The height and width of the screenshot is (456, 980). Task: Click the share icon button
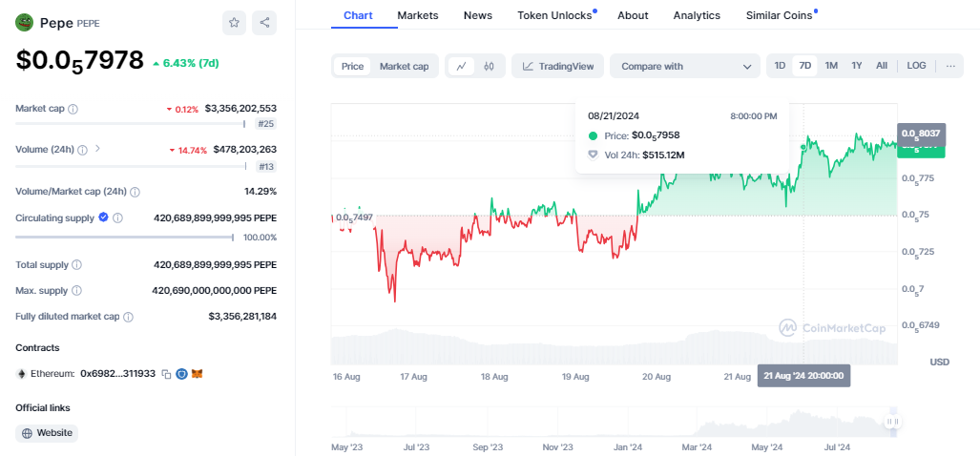(x=264, y=23)
